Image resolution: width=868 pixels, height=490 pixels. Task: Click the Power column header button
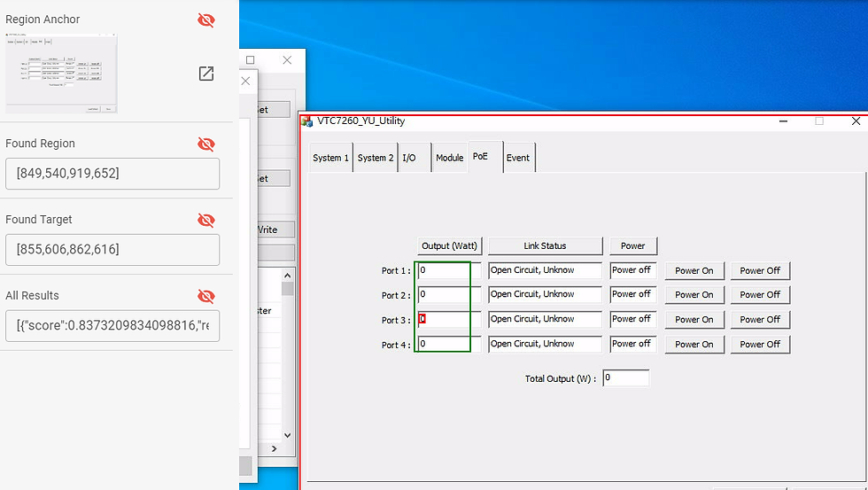(x=632, y=245)
